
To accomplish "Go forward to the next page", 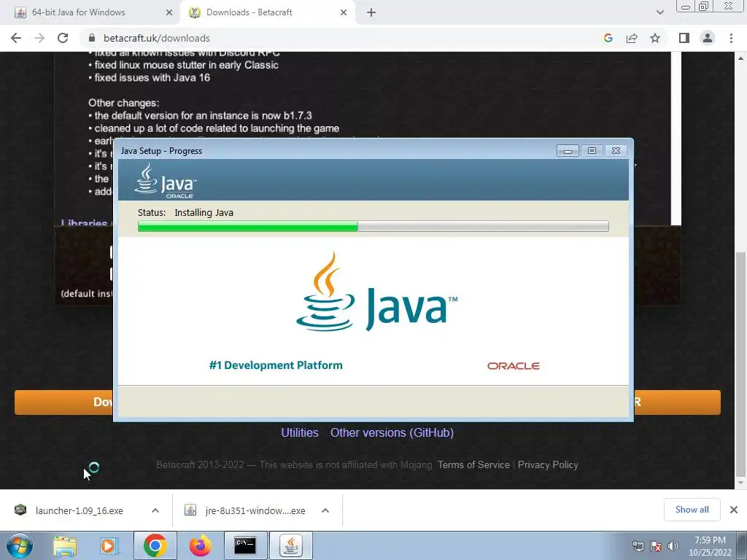I will [x=39, y=38].
